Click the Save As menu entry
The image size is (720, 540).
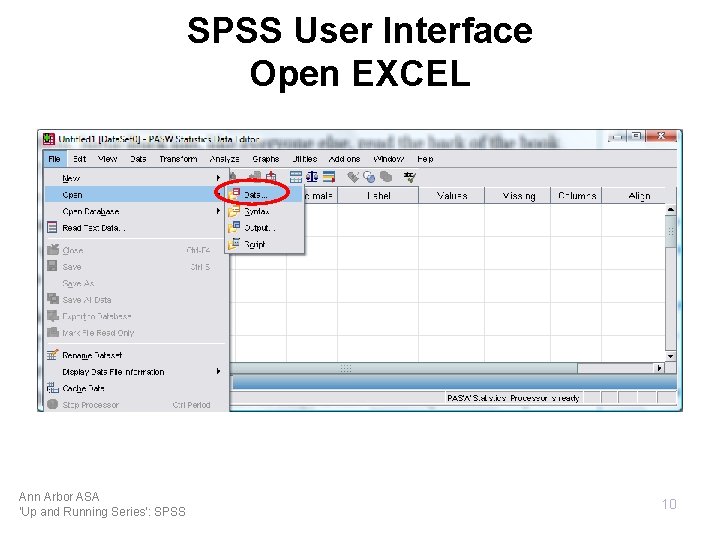coord(133,283)
